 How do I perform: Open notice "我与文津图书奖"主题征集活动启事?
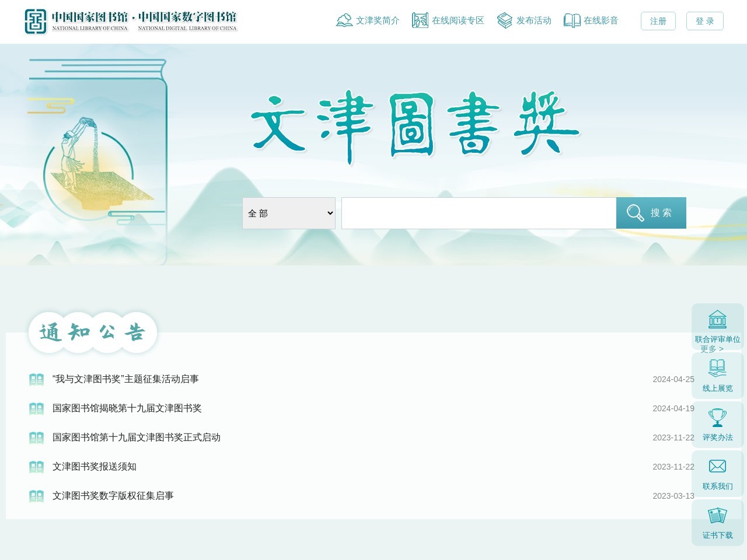[x=125, y=379]
